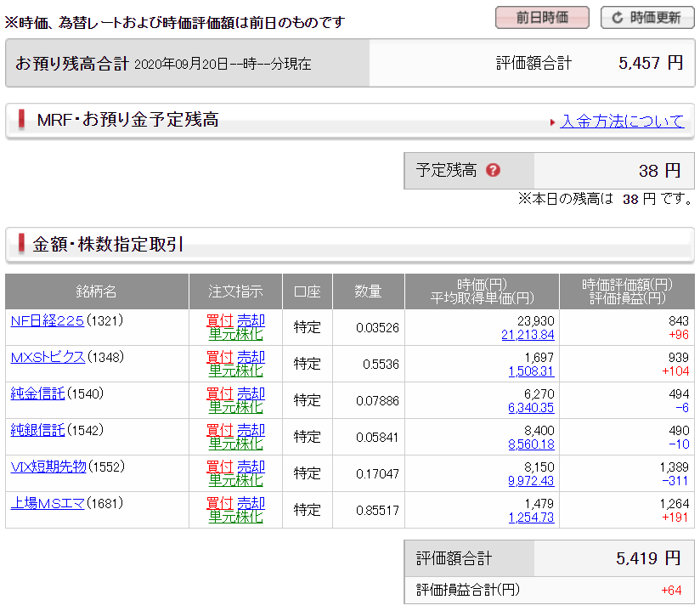The height and width of the screenshot is (611, 700).
Task: Click 買付 for NF日経225 row
Action: point(220,320)
